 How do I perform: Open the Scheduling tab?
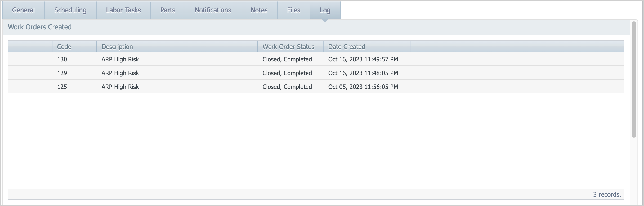tap(70, 10)
